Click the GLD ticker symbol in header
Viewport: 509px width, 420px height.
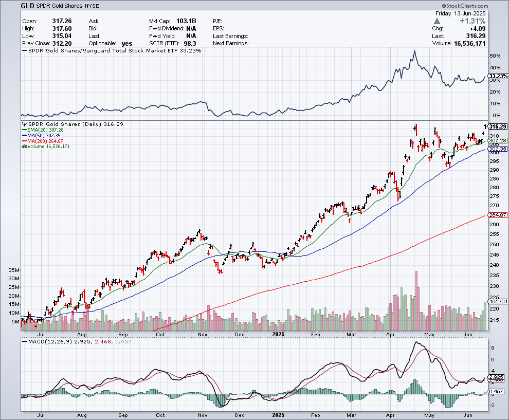pyautogui.click(x=28, y=6)
